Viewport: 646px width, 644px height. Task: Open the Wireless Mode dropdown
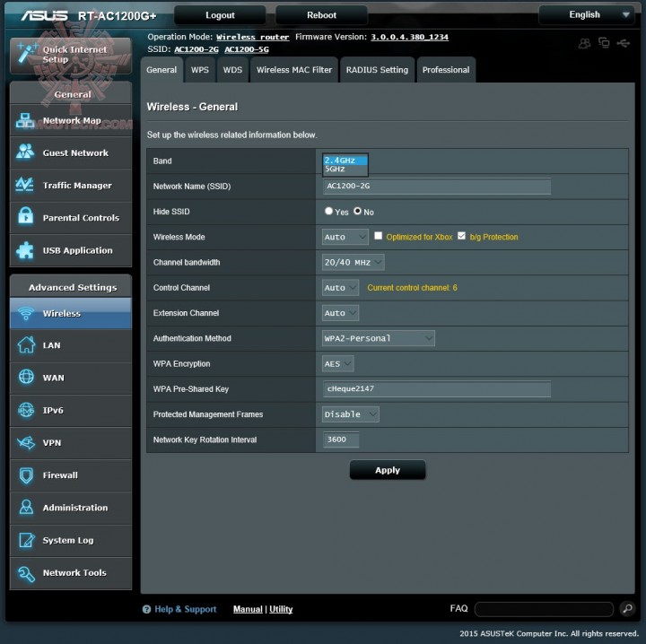[x=345, y=237]
